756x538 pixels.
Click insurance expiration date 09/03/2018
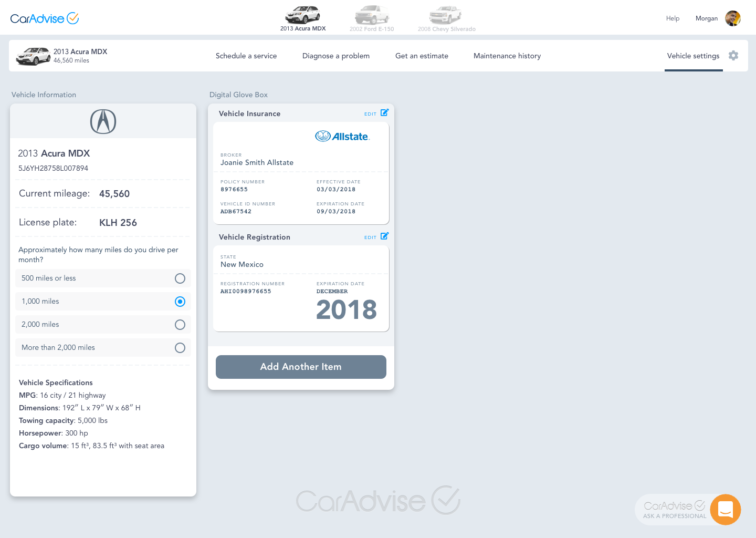[336, 212]
